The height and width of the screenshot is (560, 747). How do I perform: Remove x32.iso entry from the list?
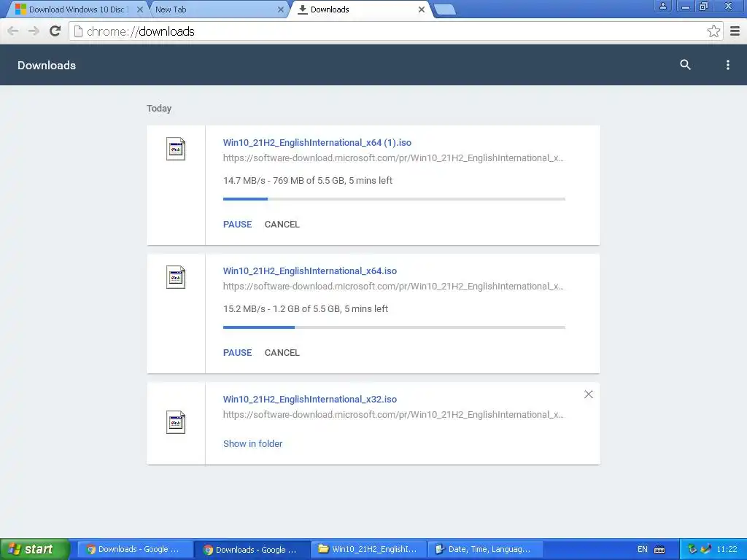[x=589, y=394]
